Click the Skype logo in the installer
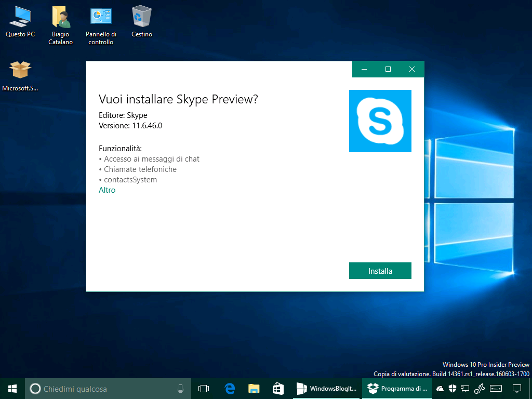Screen dimensions: 532x399 380,121
